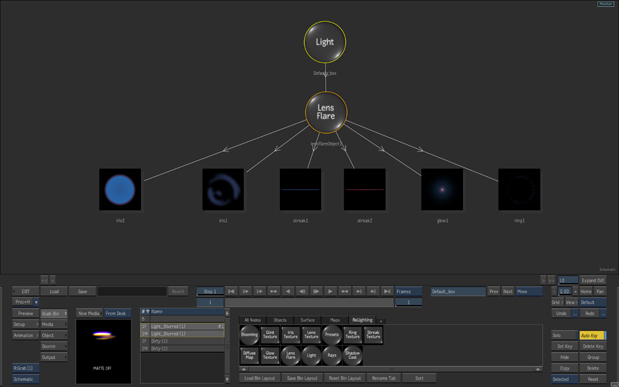
Task: Expand the Media menu button
Action: click(x=54, y=324)
